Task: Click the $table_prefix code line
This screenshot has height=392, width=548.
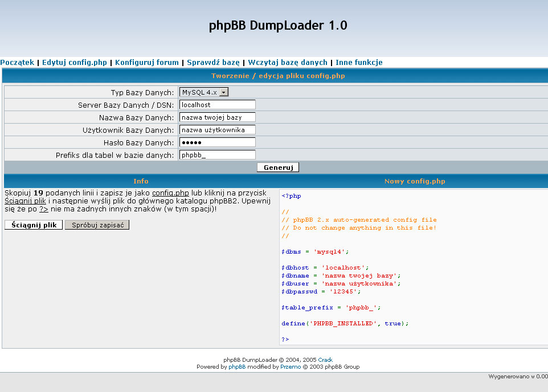Action: point(331,308)
